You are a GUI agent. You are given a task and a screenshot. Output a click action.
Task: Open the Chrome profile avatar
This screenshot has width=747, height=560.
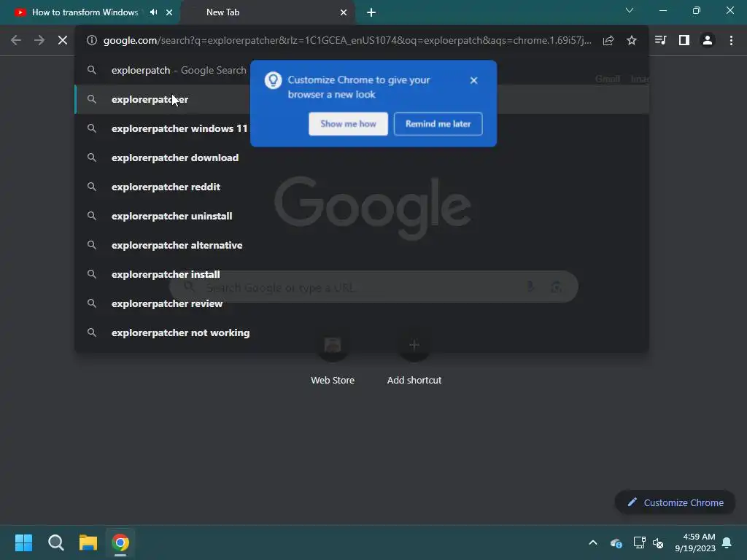(708, 41)
